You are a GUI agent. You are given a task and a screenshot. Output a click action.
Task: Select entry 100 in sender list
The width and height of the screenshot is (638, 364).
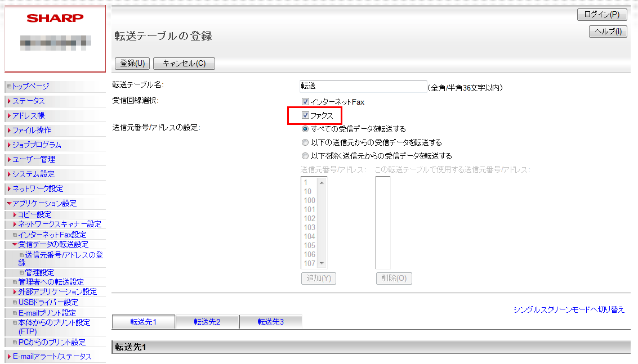(310, 200)
